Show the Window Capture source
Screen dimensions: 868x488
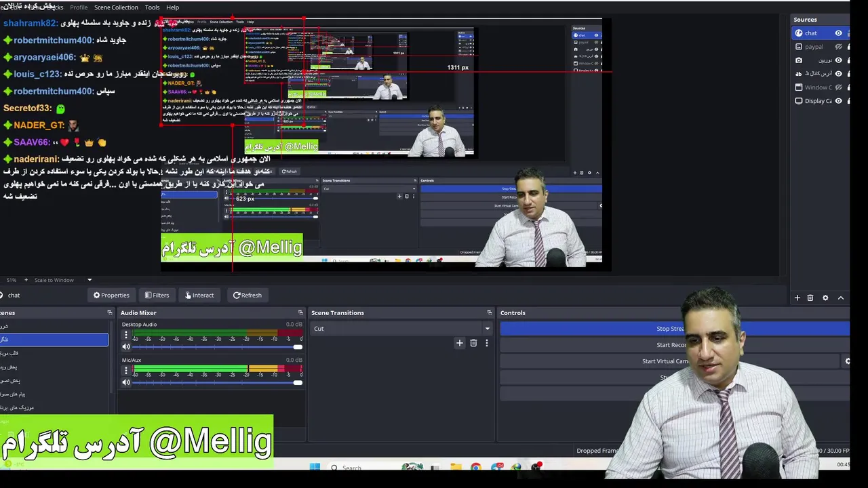(839, 87)
